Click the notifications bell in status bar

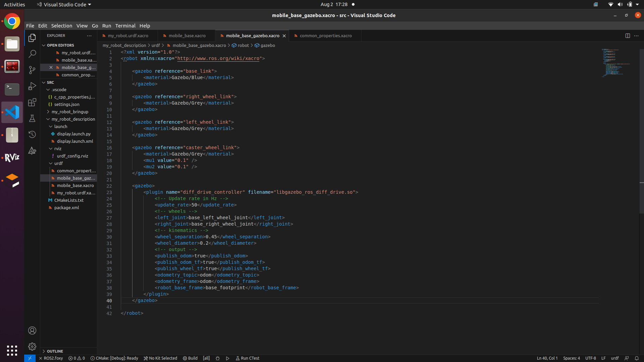click(x=637, y=358)
